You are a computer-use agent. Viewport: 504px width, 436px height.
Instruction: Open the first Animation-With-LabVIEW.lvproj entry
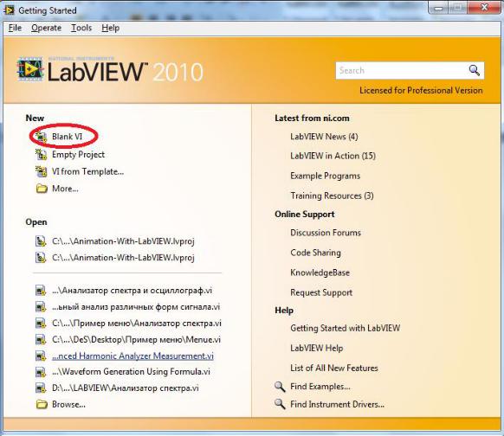point(123,241)
